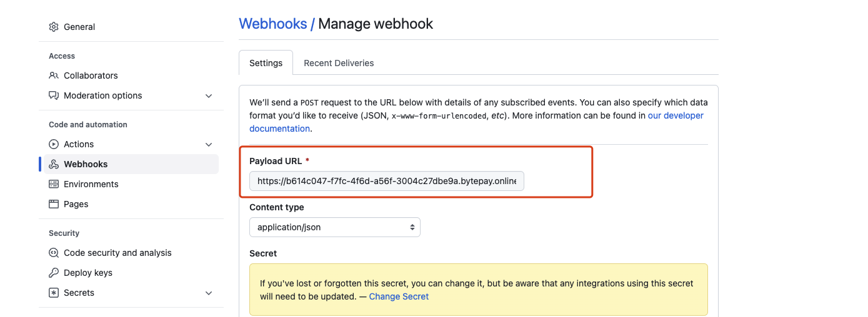Click the Change Secret link
868x317 pixels.
[x=399, y=296]
